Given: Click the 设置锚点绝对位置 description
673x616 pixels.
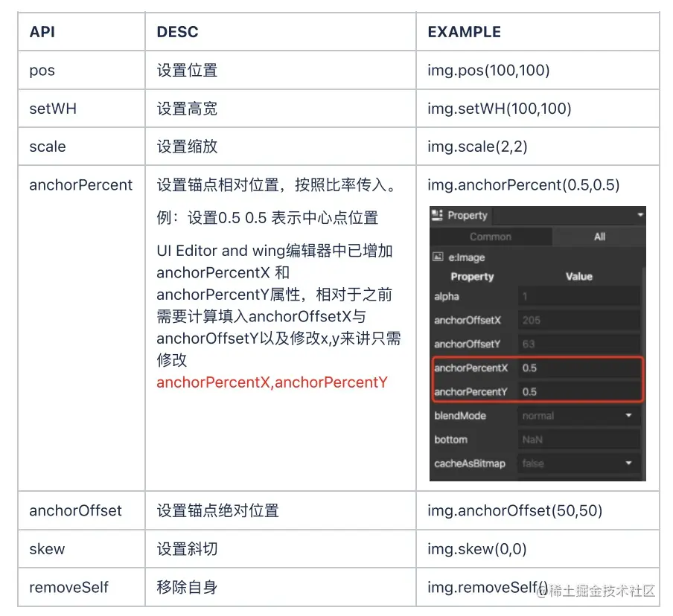Looking at the screenshot, I should click(x=218, y=510).
